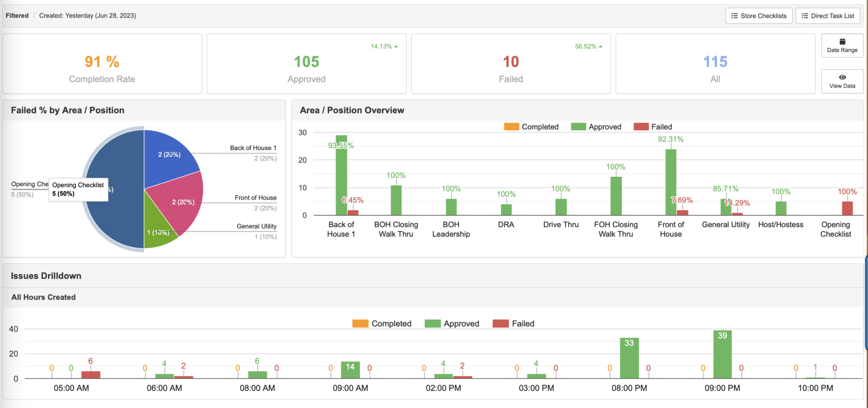This screenshot has width=868, height=408.
Task: Click the list icon beside Store Checklists
Action: [x=735, y=16]
